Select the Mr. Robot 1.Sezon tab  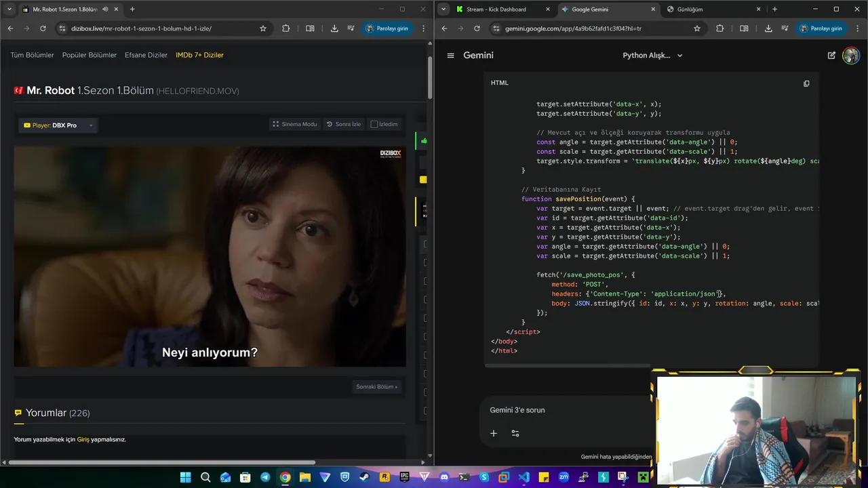71,9
